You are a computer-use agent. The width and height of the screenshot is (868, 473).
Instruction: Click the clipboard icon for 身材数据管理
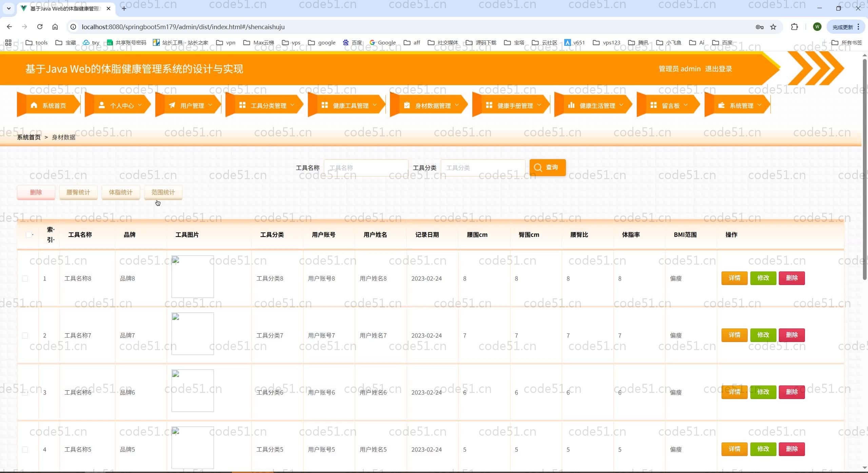tap(407, 105)
